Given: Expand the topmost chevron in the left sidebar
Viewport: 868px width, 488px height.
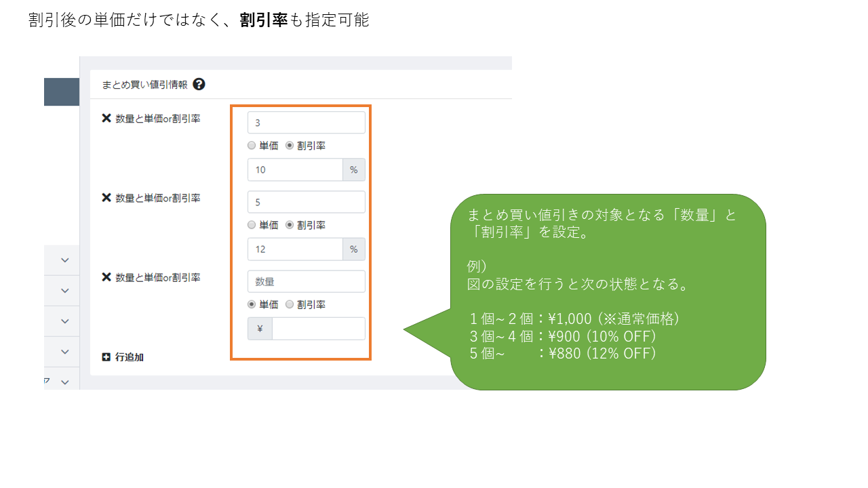Looking at the screenshot, I should [x=65, y=260].
